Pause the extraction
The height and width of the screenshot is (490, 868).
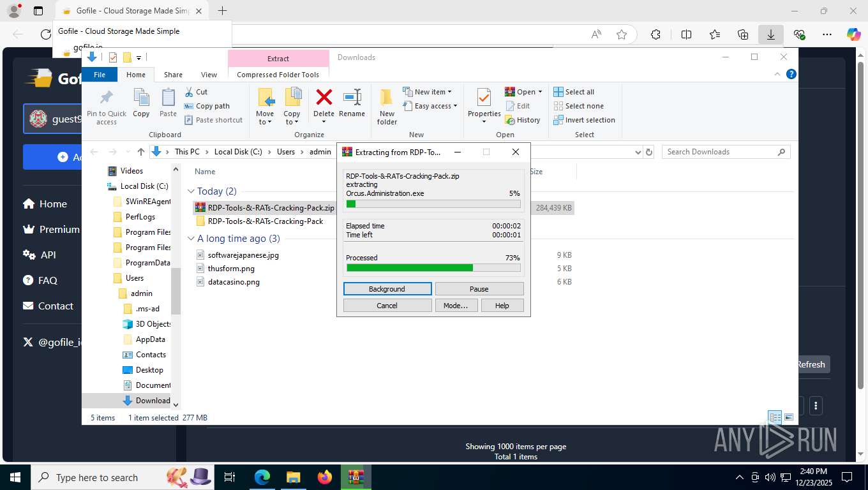[x=479, y=289]
